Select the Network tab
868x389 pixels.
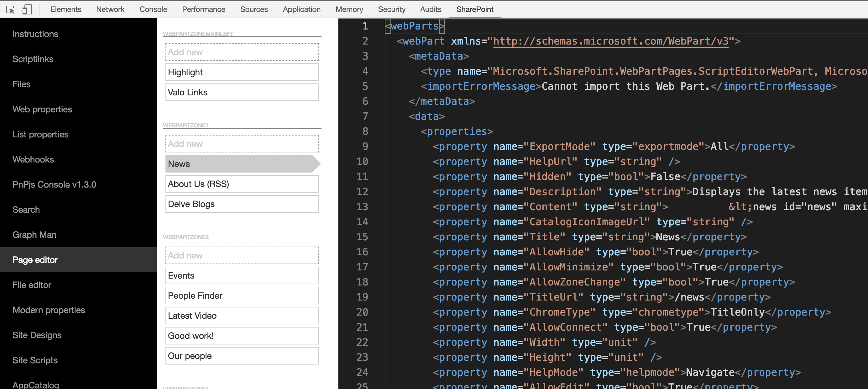click(110, 9)
